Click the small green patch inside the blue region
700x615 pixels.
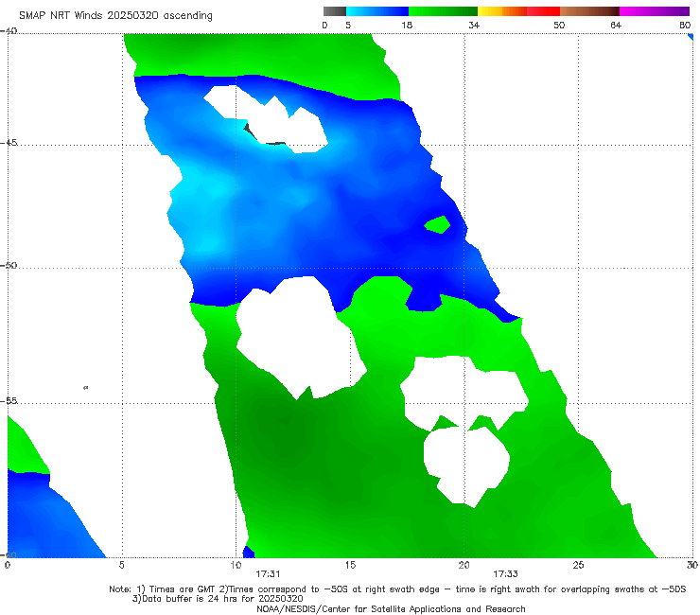coord(437,224)
